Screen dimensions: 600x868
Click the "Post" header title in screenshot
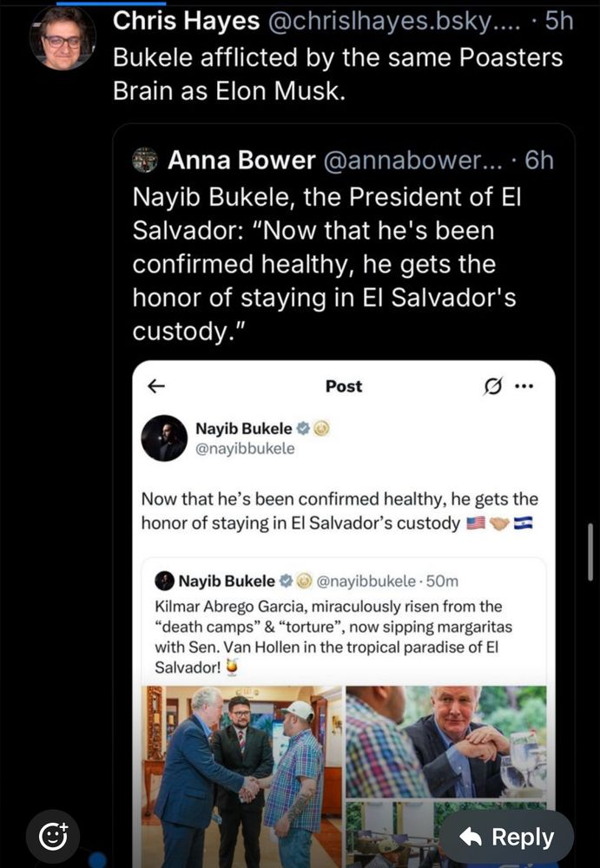344,386
